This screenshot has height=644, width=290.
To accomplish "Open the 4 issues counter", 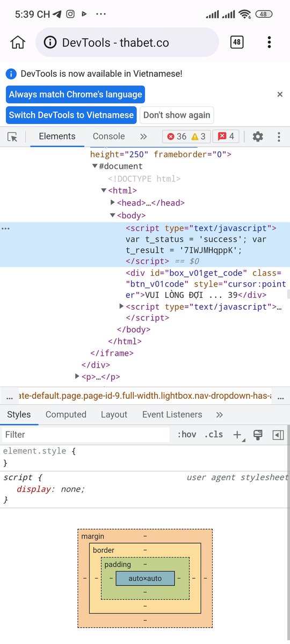I will pyautogui.click(x=226, y=137).
